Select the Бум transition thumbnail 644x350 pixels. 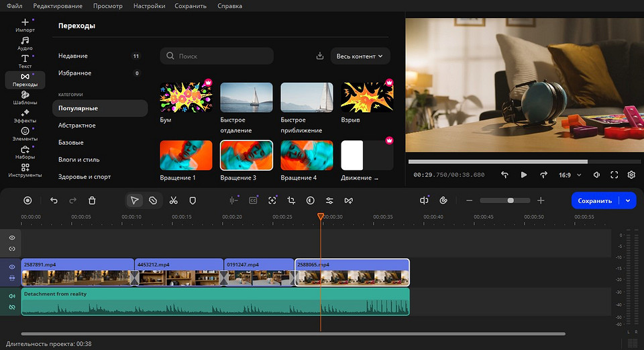click(186, 97)
